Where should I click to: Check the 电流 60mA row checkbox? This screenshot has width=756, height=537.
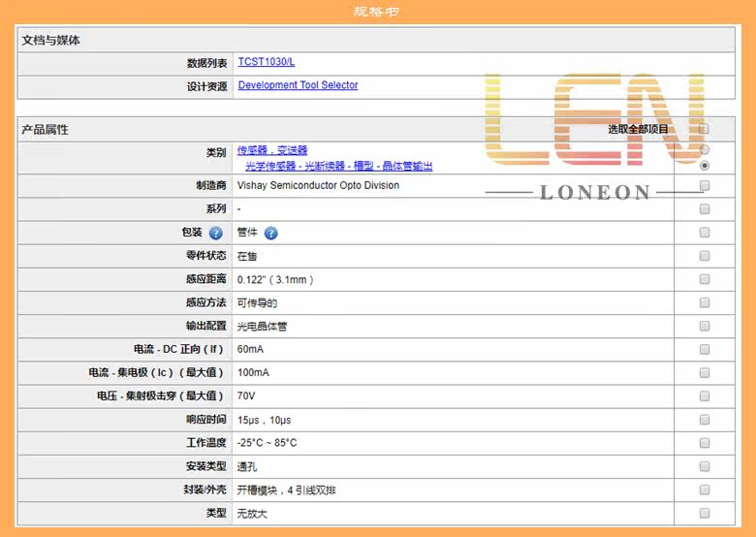705,349
